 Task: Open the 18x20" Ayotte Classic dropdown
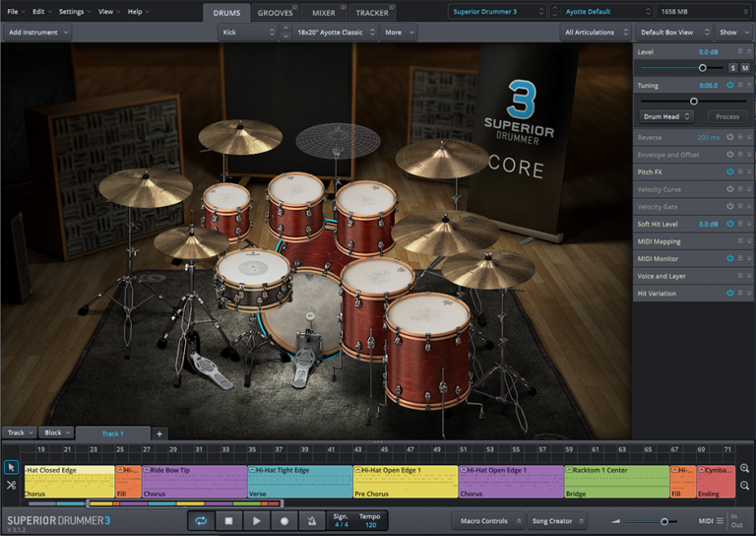click(x=336, y=33)
